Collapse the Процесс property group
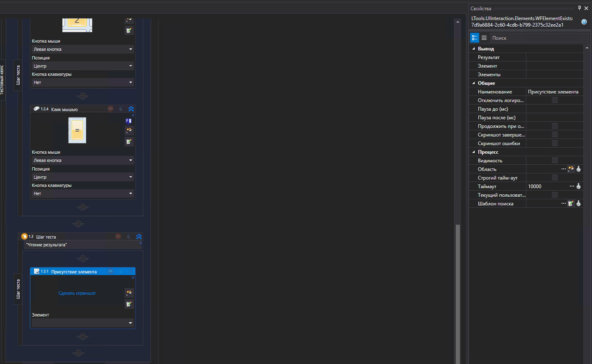The width and height of the screenshot is (592, 364). 473,152
